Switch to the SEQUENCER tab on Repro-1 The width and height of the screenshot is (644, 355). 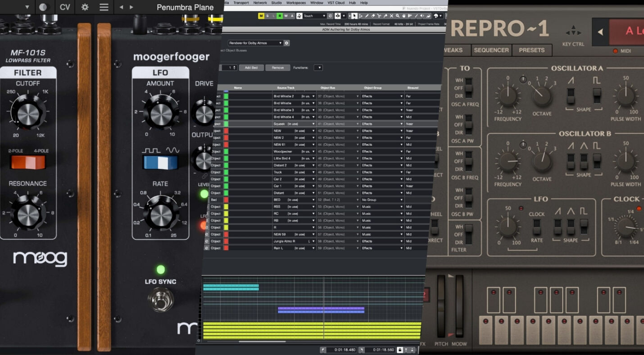[491, 50]
